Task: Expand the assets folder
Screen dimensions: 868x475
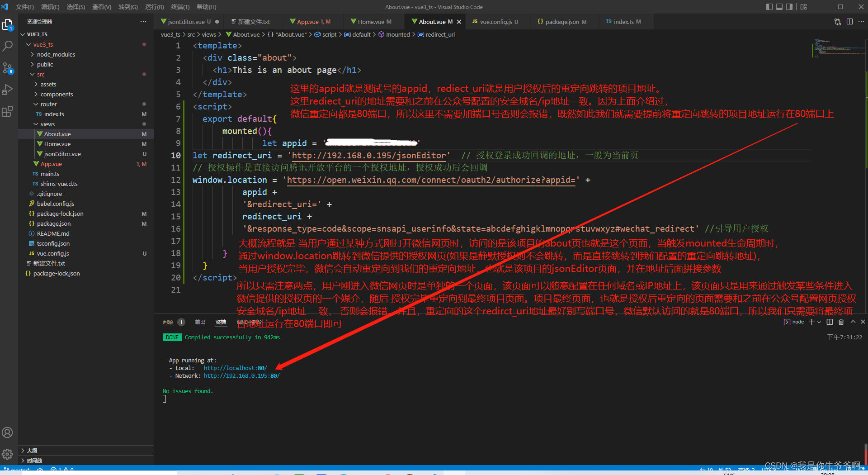Action: click(x=36, y=84)
